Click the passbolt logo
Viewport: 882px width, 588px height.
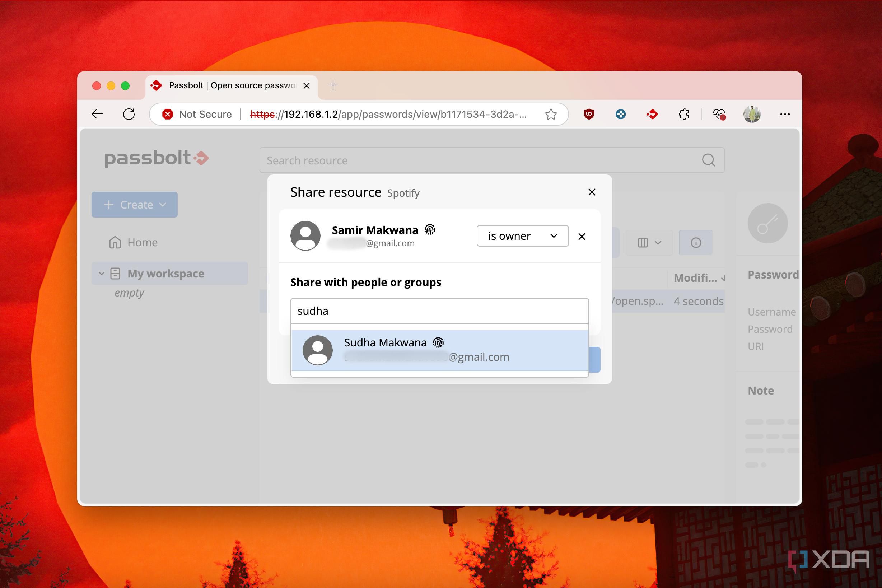(157, 158)
